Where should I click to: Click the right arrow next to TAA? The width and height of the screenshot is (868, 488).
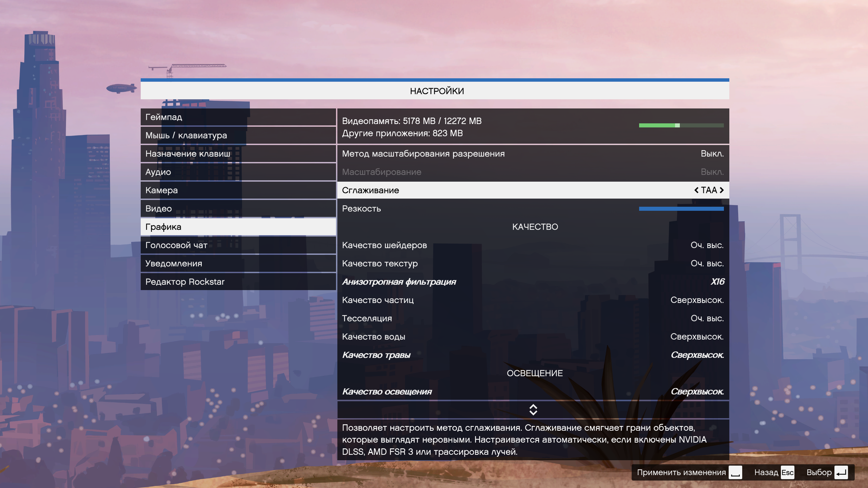coord(722,190)
